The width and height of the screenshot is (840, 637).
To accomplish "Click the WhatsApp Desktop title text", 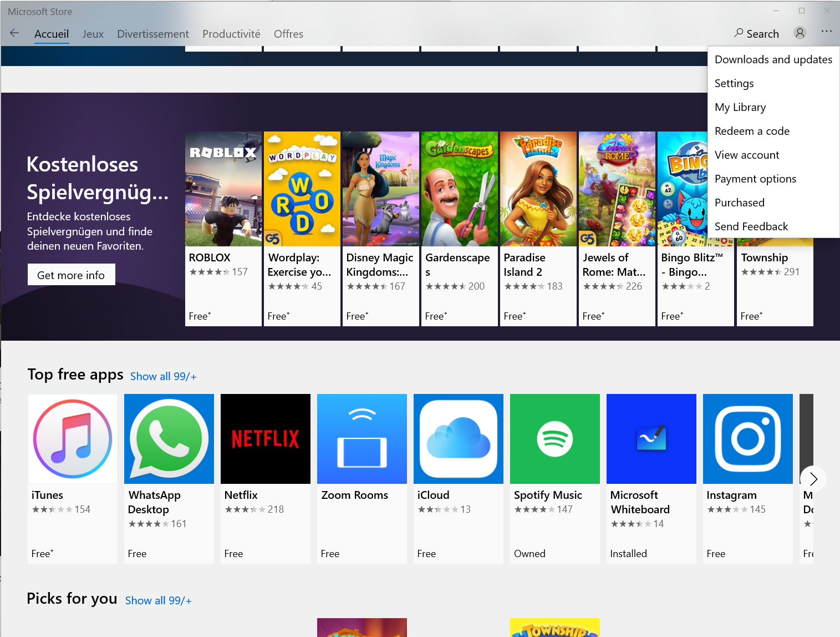I will tap(154, 502).
